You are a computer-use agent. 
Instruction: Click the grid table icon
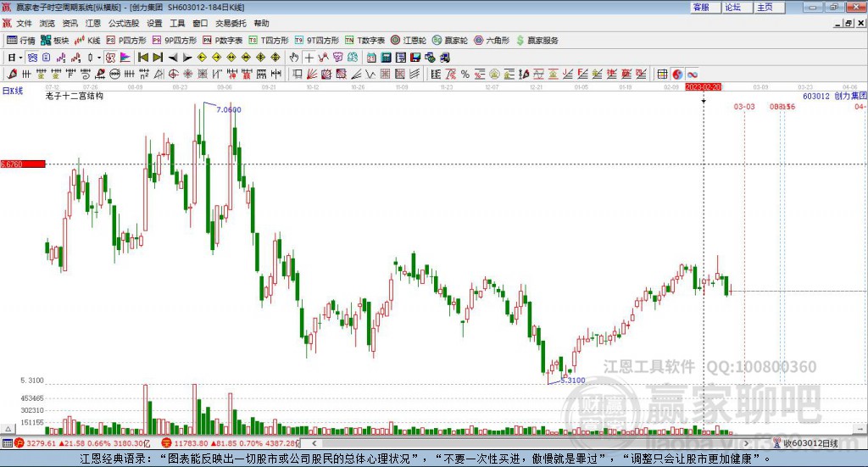(662, 74)
